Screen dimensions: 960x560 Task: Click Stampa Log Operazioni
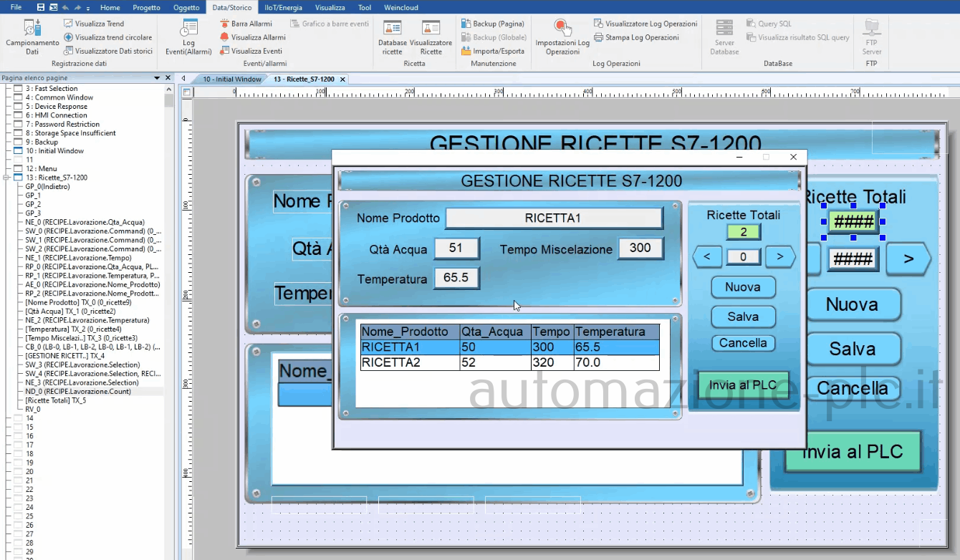click(x=636, y=37)
